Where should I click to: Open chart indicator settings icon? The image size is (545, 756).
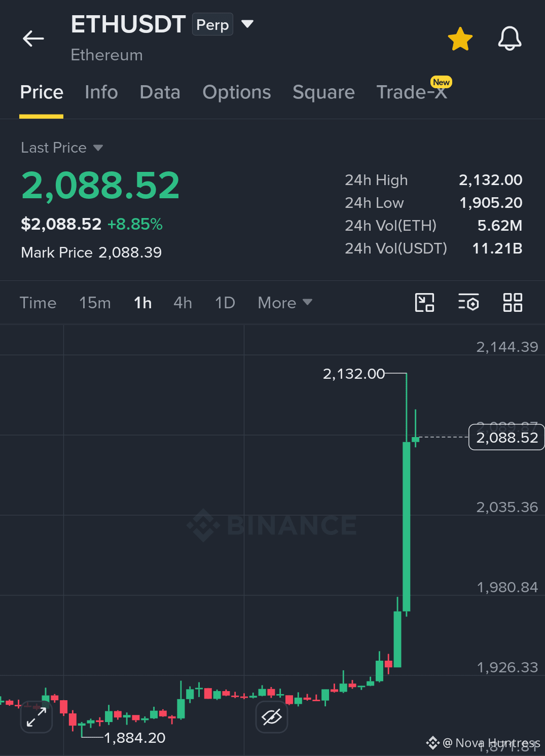click(468, 303)
